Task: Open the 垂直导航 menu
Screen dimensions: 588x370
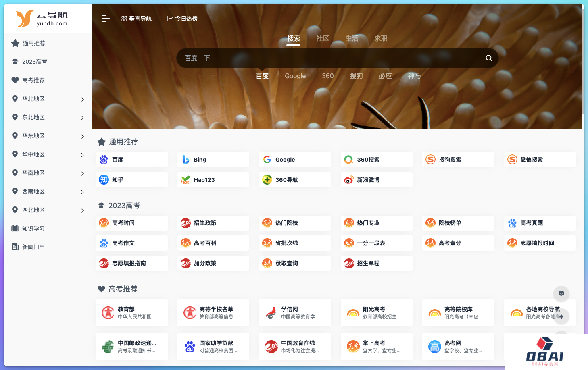Action: pos(136,19)
